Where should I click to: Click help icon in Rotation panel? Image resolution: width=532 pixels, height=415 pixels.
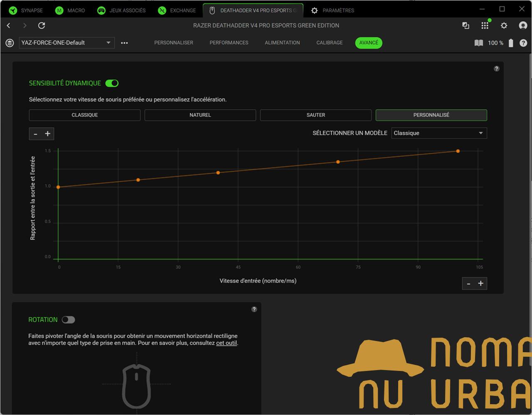coord(254,309)
